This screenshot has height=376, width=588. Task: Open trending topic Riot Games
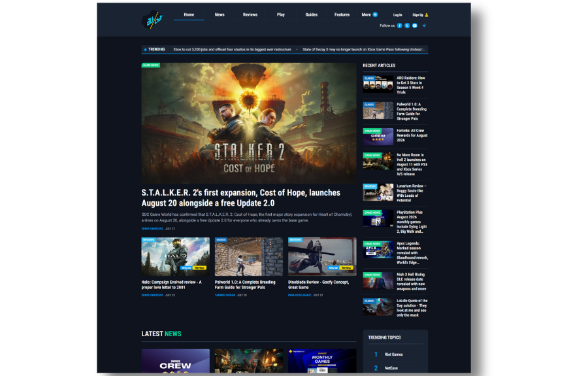(x=394, y=354)
